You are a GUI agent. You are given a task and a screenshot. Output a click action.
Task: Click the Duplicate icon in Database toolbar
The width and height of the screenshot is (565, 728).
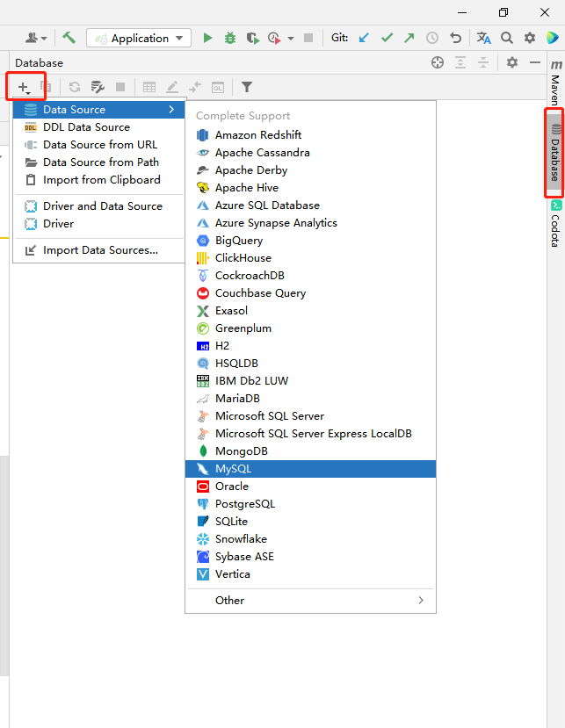click(x=46, y=87)
